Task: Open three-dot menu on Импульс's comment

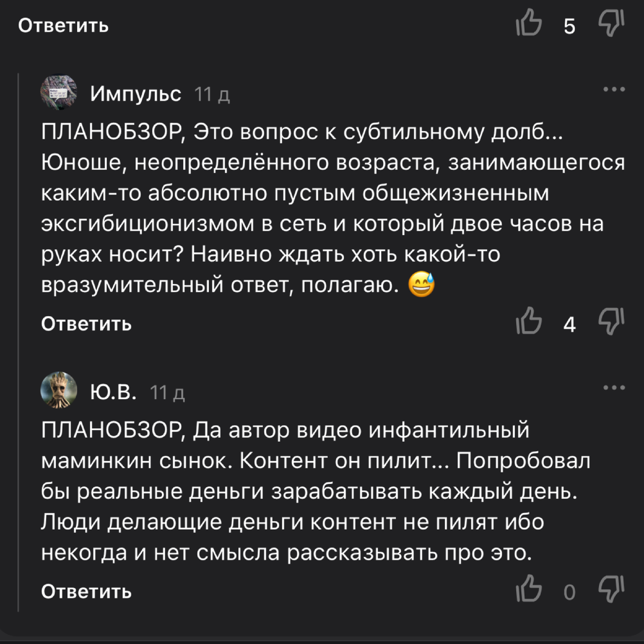Action: pyautogui.click(x=614, y=90)
